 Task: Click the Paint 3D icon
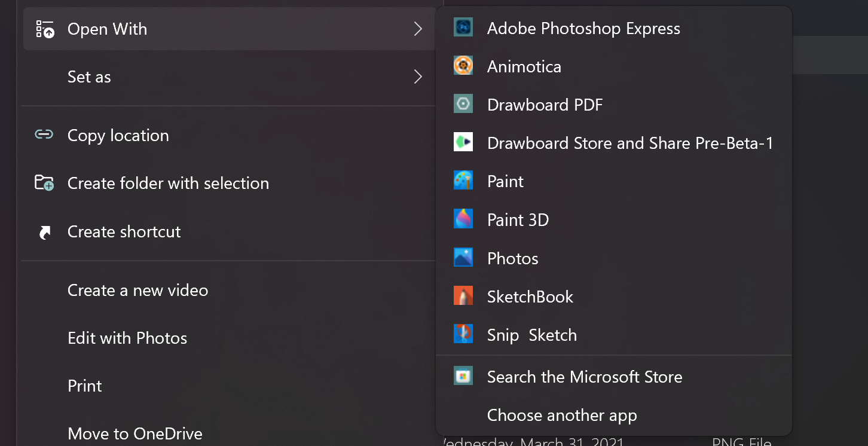tap(463, 219)
